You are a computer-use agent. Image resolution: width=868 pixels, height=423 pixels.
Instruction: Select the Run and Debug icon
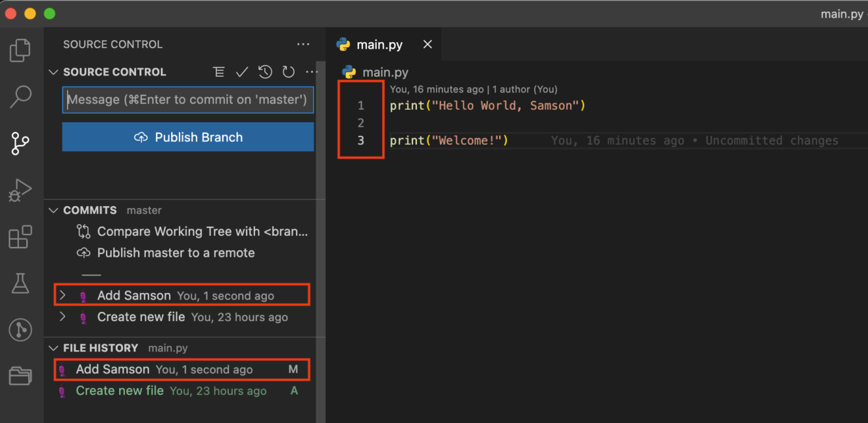click(x=20, y=190)
